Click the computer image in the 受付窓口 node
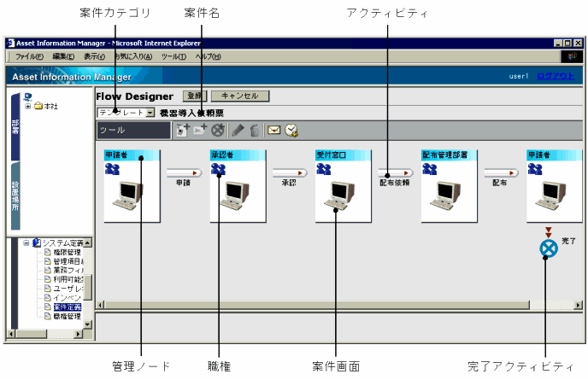 [x=339, y=195]
